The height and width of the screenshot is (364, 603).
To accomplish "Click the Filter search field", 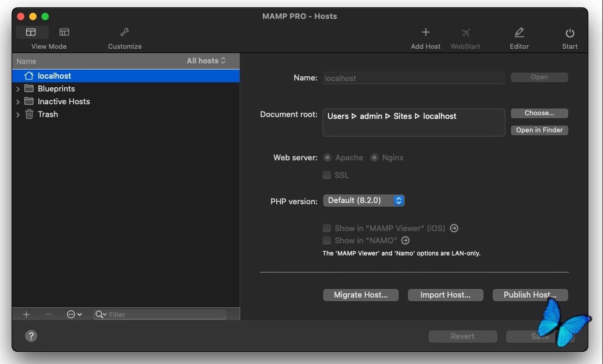I will click(x=160, y=315).
